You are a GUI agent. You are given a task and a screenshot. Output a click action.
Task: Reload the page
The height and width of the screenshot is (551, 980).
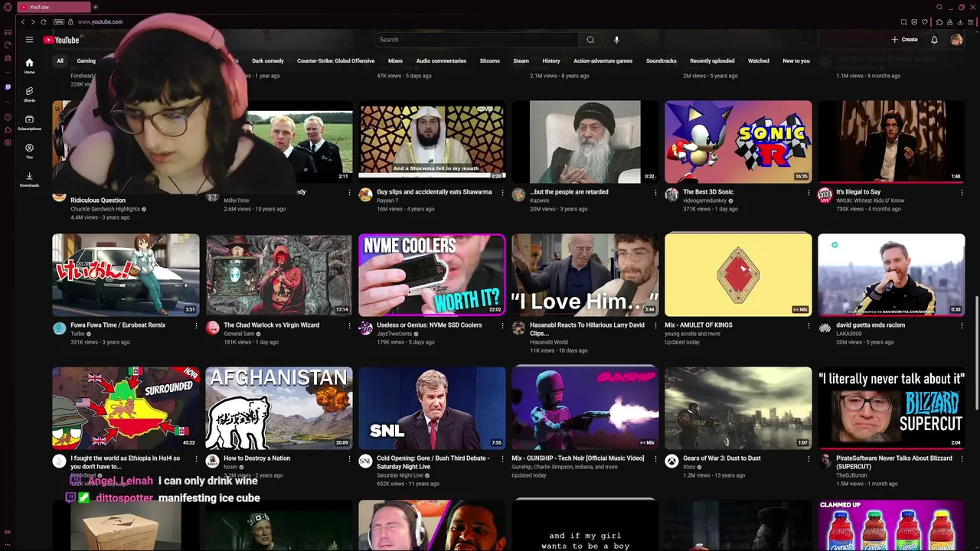(x=43, y=22)
